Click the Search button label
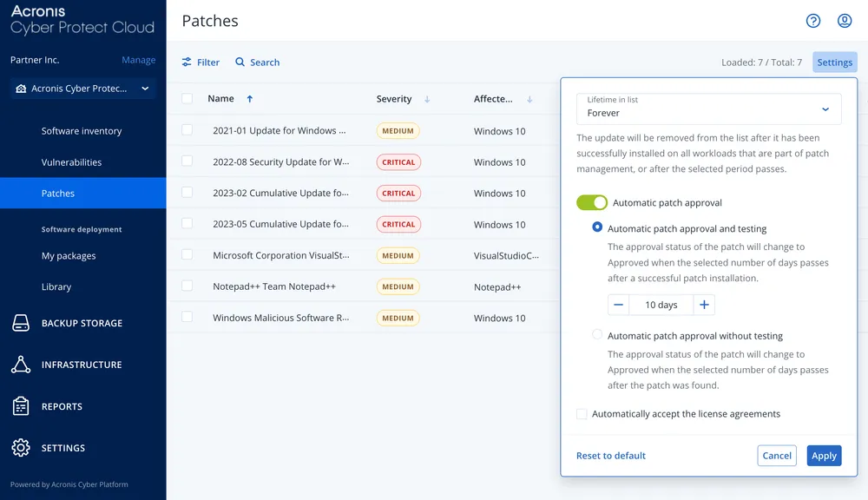Screen dimensions: 868x500 point(265,62)
